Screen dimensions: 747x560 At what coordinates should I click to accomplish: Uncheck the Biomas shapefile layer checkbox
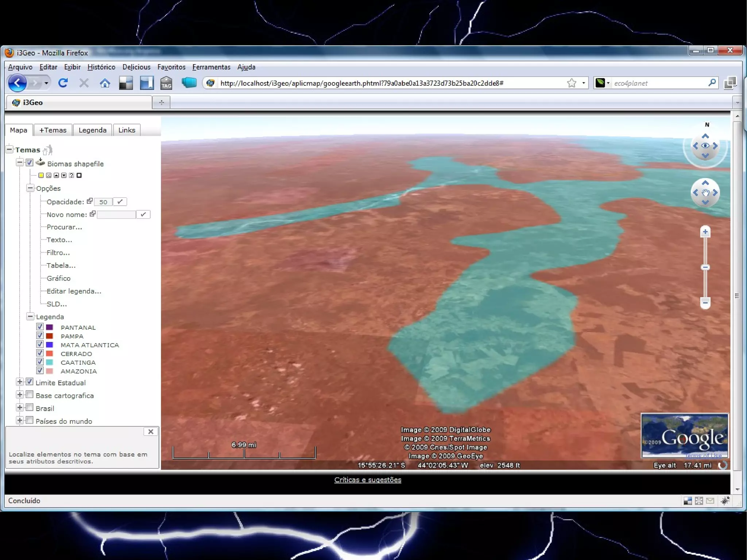point(30,163)
